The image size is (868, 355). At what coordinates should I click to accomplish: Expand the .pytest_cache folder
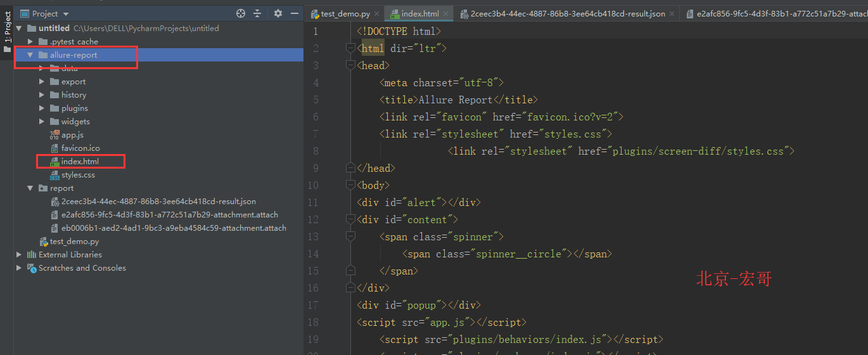click(30, 42)
